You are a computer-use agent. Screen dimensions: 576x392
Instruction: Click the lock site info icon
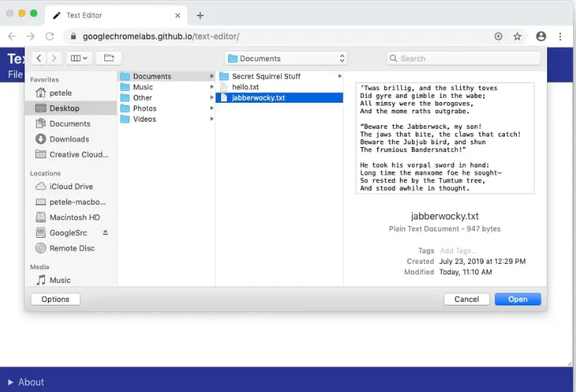pos(73,37)
